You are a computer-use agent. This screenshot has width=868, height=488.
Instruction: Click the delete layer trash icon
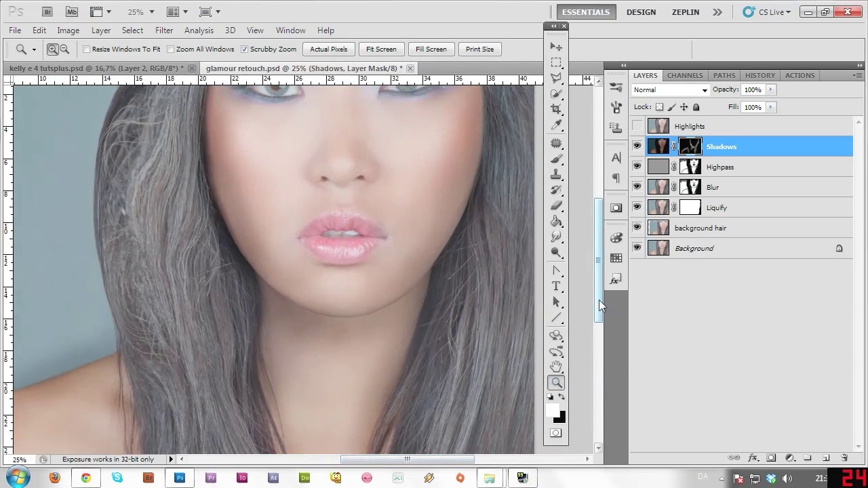tap(844, 458)
